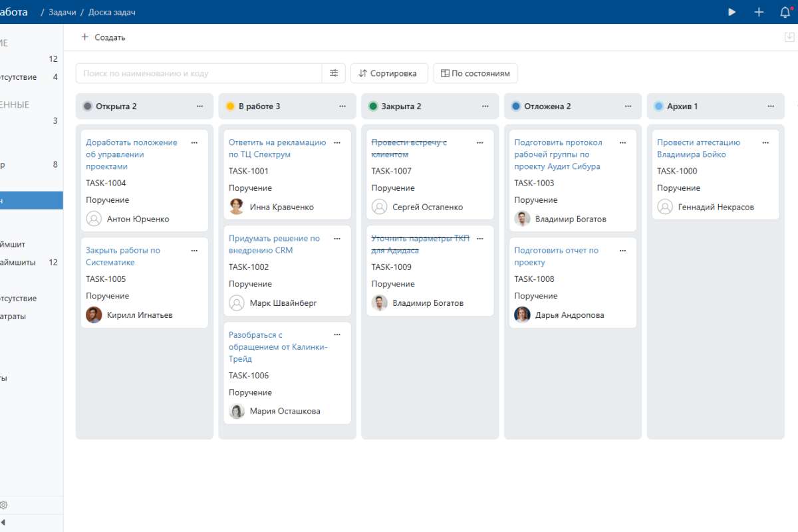Open menu of В работе column
The width and height of the screenshot is (798, 532).
[x=342, y=106]
